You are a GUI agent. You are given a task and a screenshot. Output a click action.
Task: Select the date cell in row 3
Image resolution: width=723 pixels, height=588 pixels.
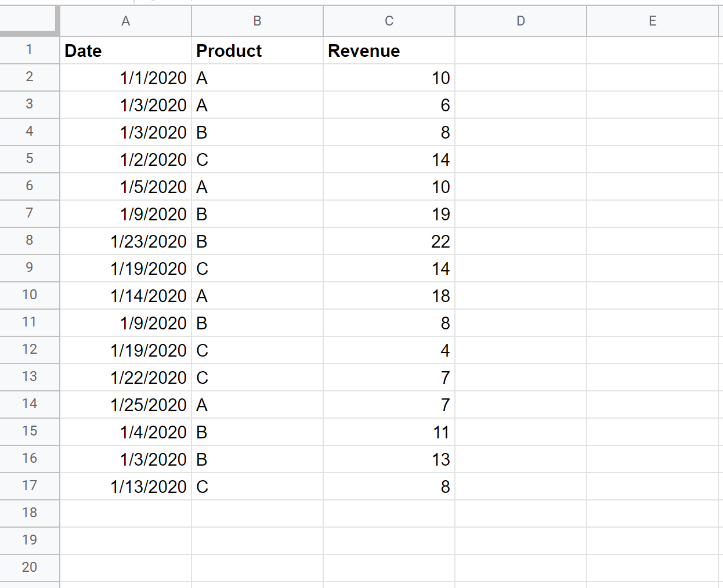pyautogui.click(x=125, y=105)
